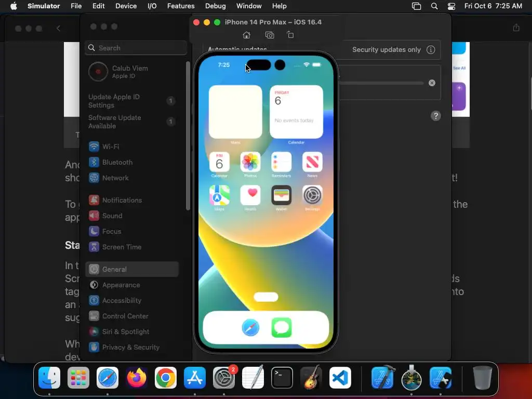
Task: Select Control Center in settings sidebar
Action: click(131, 316)
